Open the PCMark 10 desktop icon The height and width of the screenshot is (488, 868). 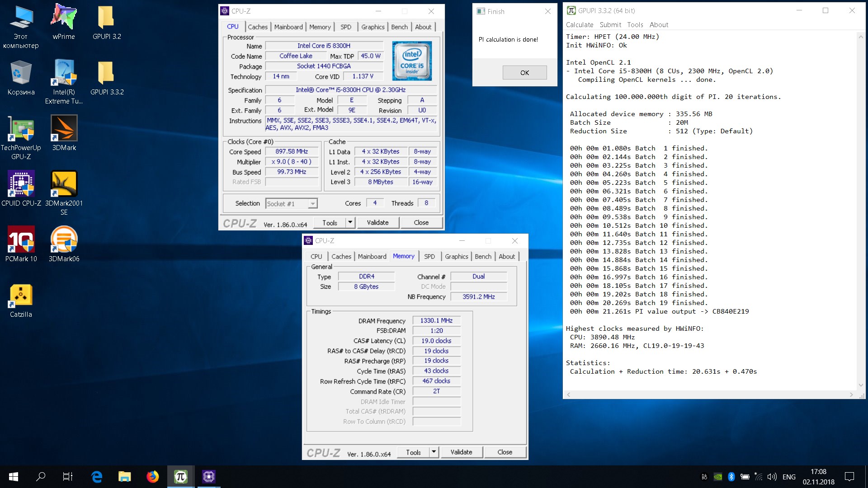21,244
